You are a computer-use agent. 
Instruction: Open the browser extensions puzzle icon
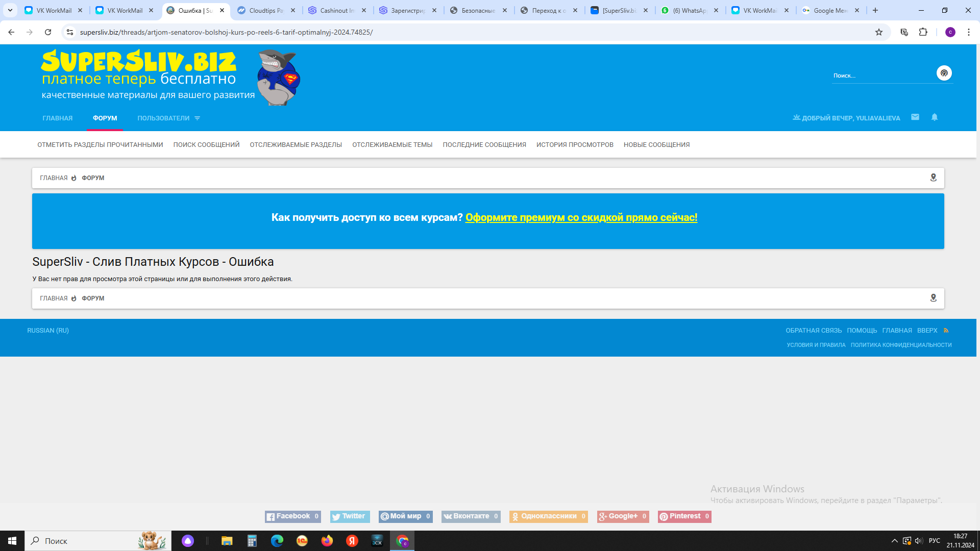pyautogui.click(x=923, y=32)
